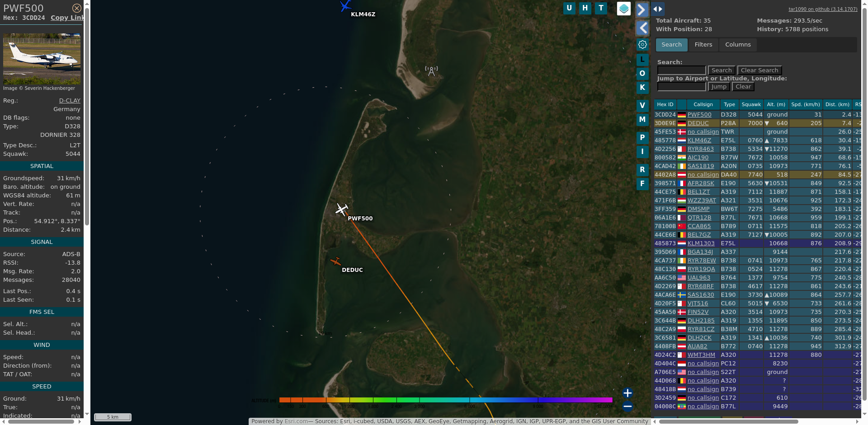Open the map layer switcher icon

(x=624, y=9)
